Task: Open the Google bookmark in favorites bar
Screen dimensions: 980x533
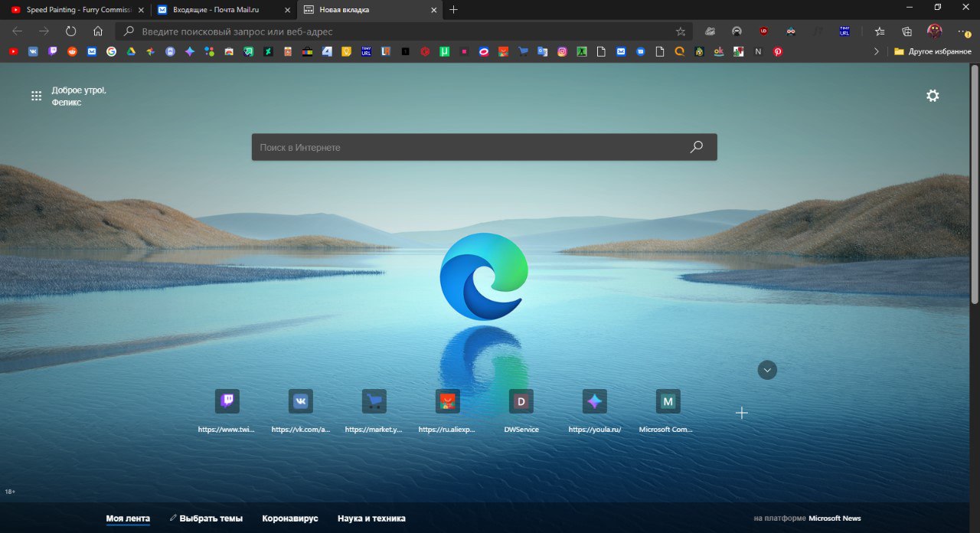Action: (111, 52)
